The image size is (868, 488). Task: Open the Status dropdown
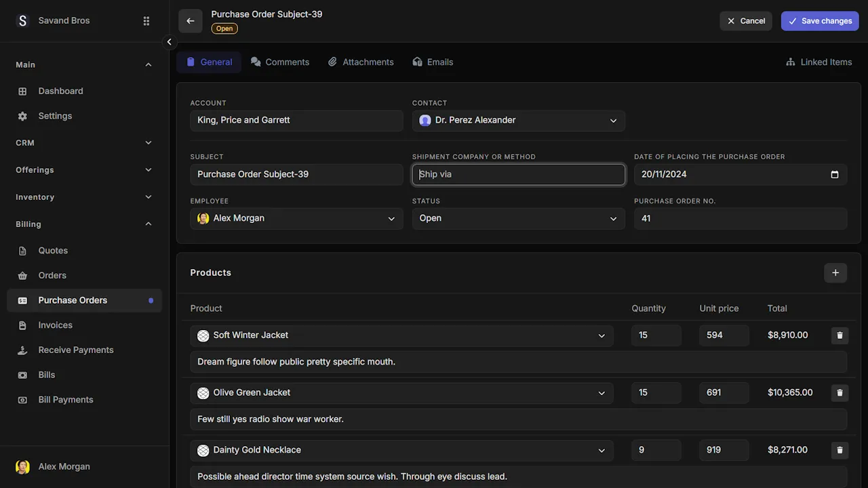click(x=518, y=218)
